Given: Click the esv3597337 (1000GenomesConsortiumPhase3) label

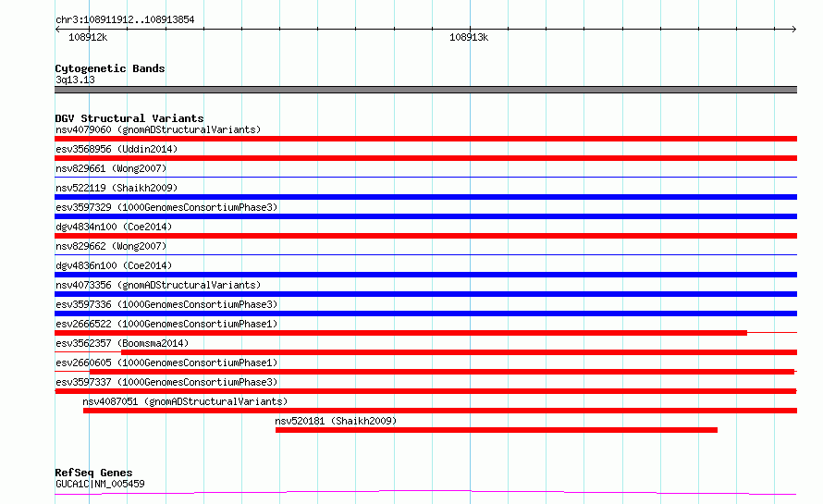Looking at the screenshot, I should [x=166, y=382].
